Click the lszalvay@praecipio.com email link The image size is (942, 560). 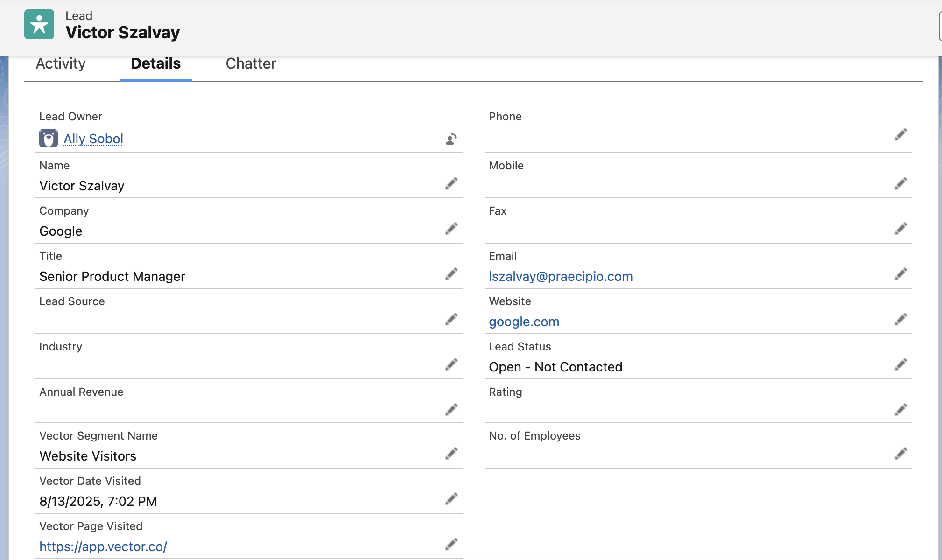(x=560, y=276)
